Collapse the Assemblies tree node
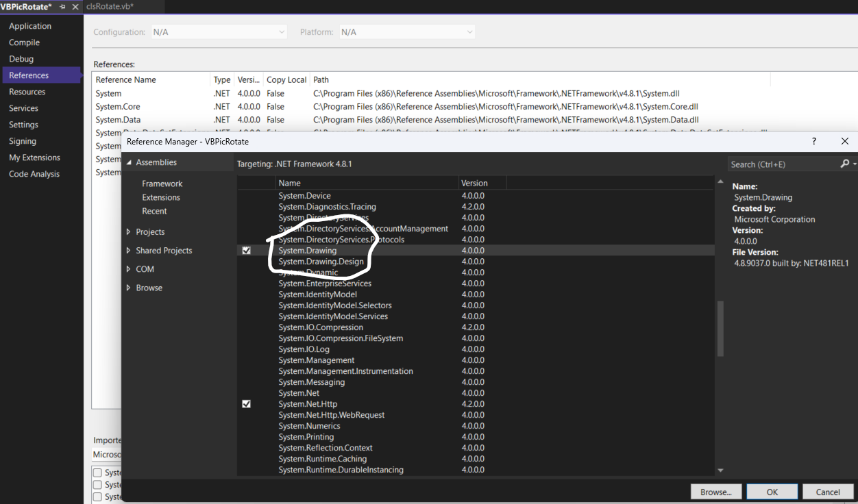This screenshot has width=858, height=504. (x=128, y=162)
